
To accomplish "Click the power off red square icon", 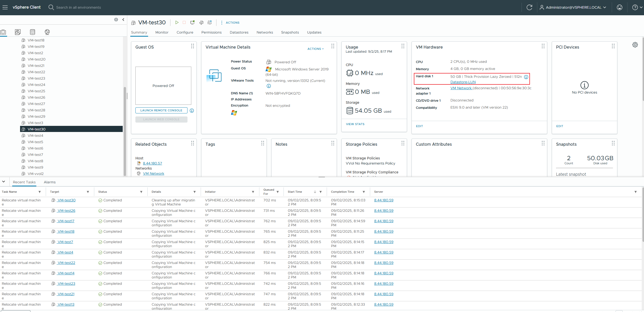I will 184,22.
